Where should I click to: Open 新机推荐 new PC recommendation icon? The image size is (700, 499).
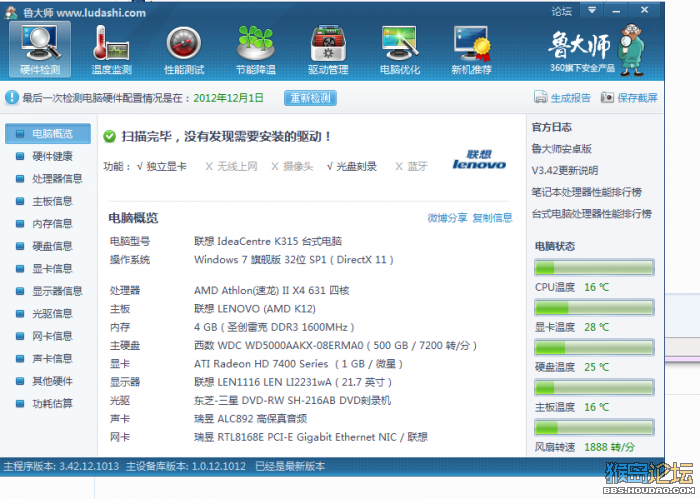pyautogui.click(x=471, y=50)
